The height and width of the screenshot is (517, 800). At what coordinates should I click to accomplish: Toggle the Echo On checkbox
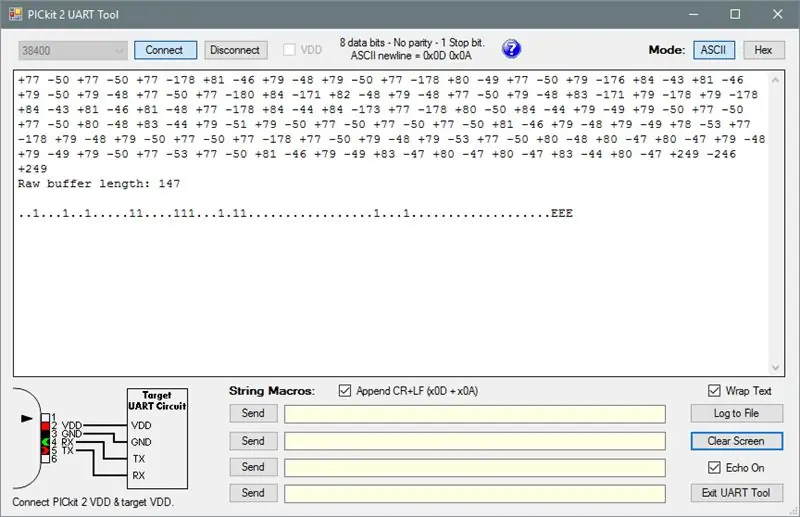(x=714, y=467)
